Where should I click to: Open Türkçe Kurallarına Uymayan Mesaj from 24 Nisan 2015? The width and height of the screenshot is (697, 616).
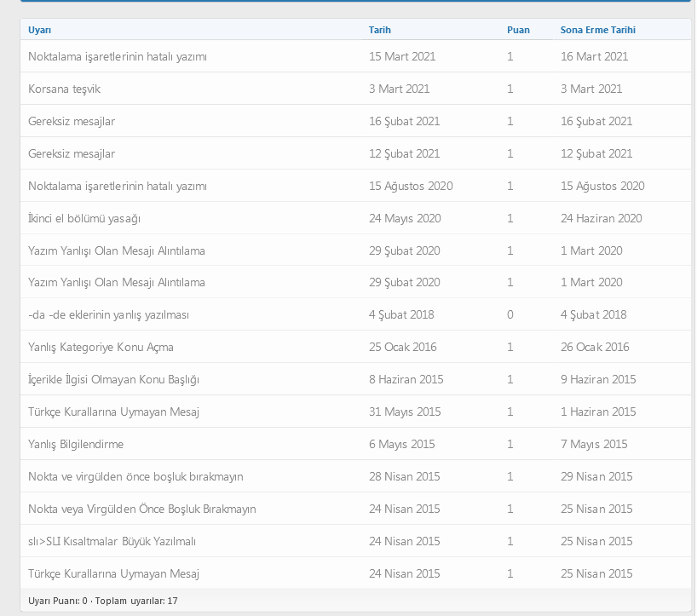pos(113,573)
